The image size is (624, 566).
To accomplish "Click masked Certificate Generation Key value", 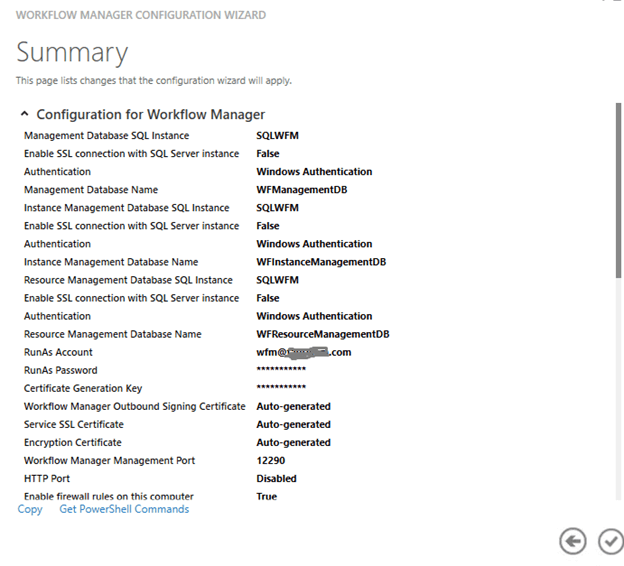I will [281, 386].
